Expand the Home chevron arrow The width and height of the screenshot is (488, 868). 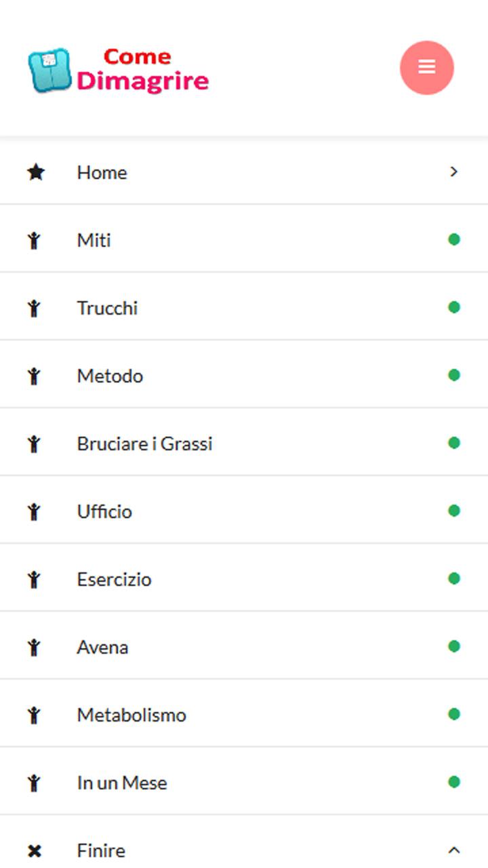pyautogui.click(x=454, y=172)
